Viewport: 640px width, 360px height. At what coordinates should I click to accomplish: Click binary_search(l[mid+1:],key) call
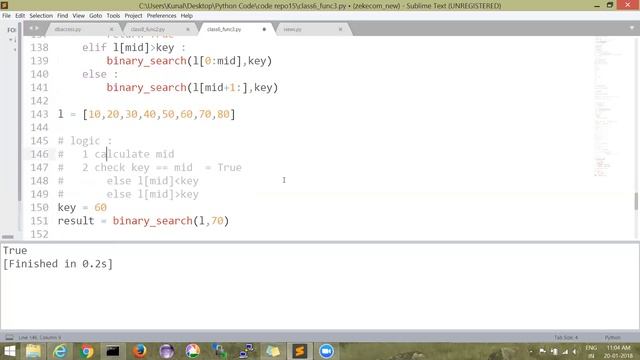point(192,87)
